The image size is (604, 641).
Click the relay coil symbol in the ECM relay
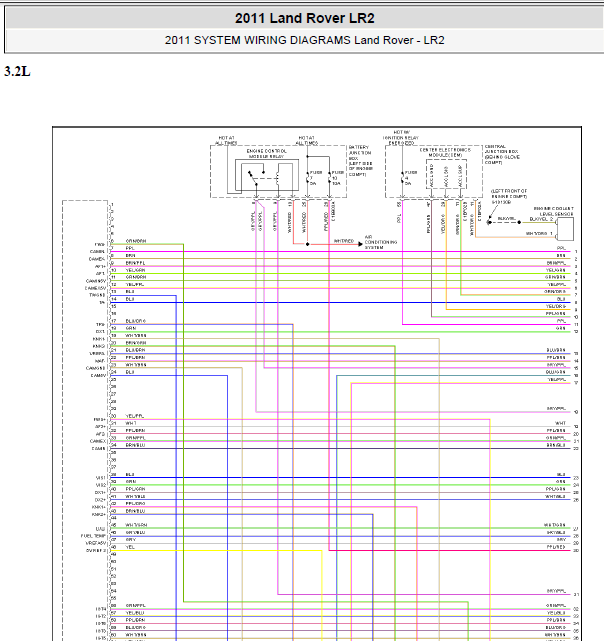(278, 178)
